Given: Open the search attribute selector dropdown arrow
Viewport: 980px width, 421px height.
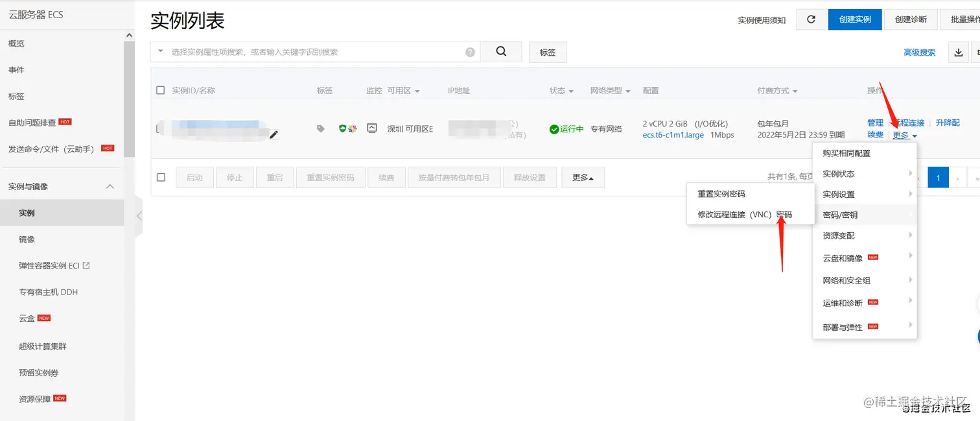Looking at the screenshot, I should (x=161, y=51).
